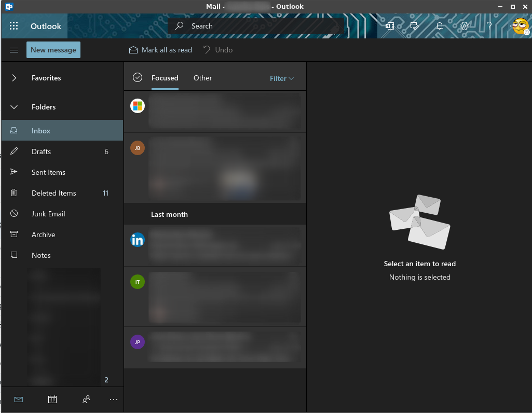Viewport: 532px width, 413px height.
Task: Click the Undo button
Action: pyautogui.click(x=218, y=50)
